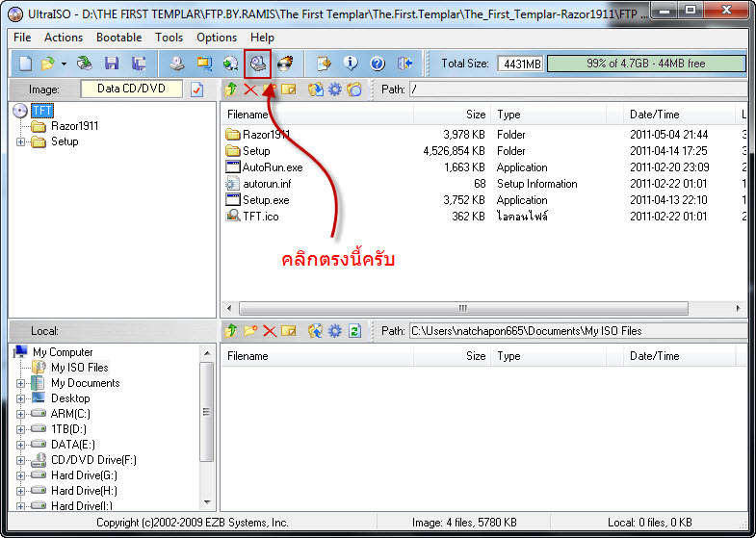Create new folder in Local pane toolbar

[x=250, y=331]
